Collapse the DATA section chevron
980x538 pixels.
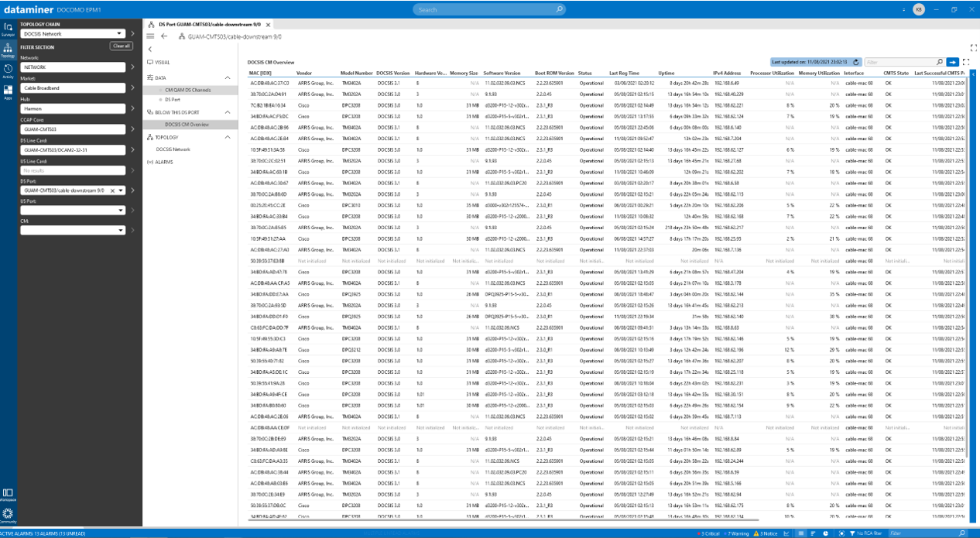(228, 78)
